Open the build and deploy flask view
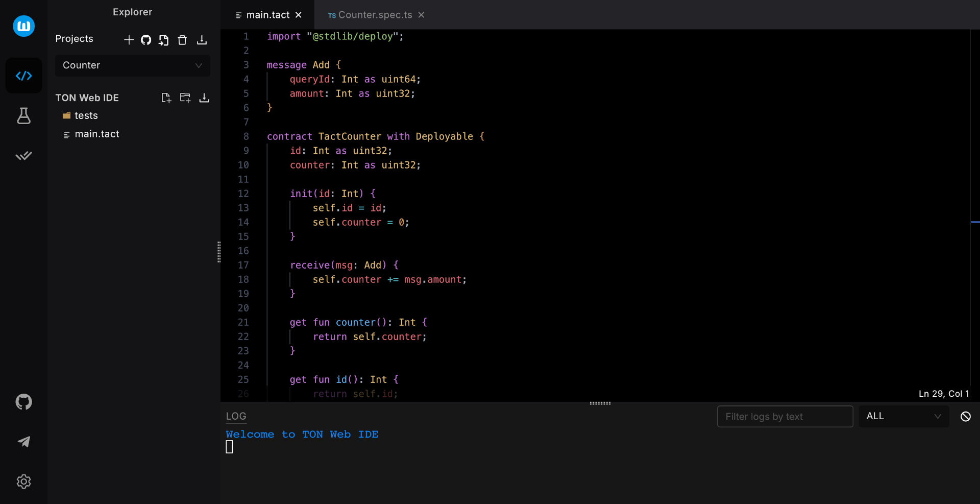 (23, 116)
